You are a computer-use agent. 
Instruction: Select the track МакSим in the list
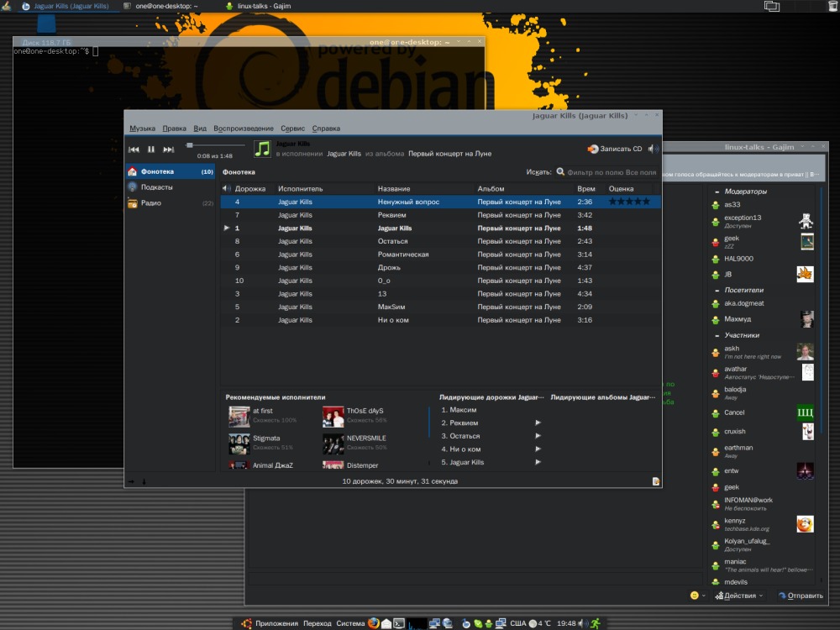440,307
